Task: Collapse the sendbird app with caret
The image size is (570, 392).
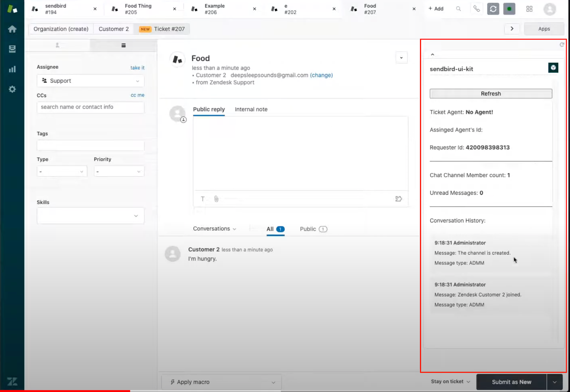Action: pos(432,54)
